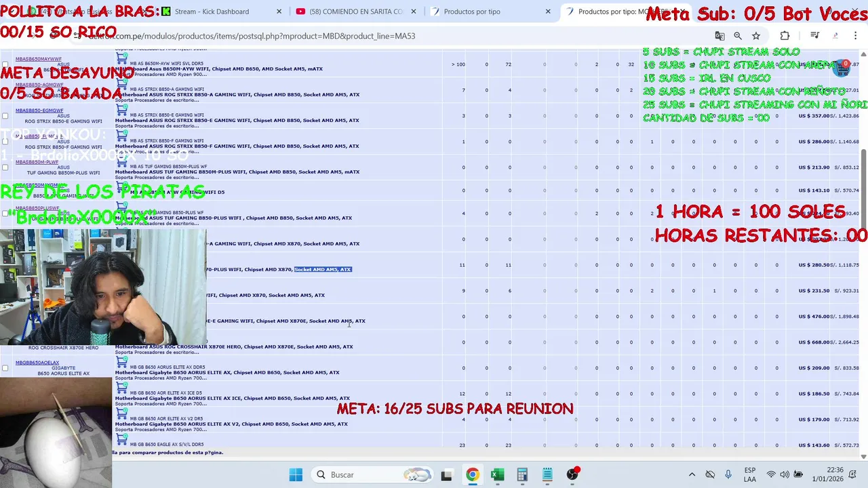This screenshot has height=488, width=868.
Task: Click the US $ 143.60 price
Action: 814,445
